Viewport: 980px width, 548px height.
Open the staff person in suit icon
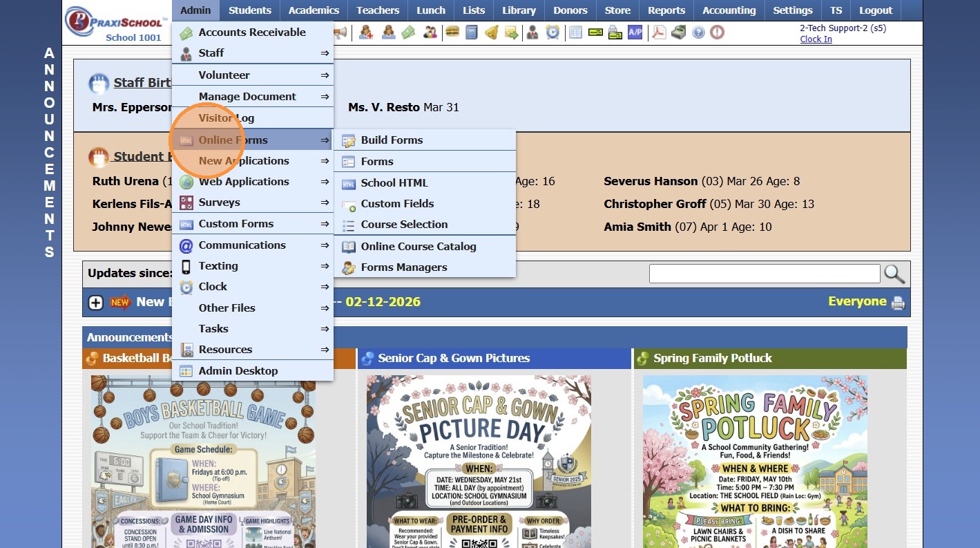click(x=532, y=32)
